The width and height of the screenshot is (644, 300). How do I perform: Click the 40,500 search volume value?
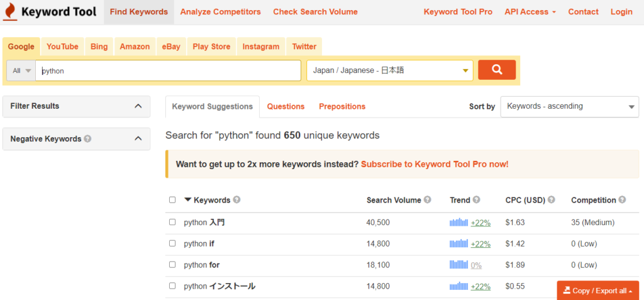click(x=378, y=223)
